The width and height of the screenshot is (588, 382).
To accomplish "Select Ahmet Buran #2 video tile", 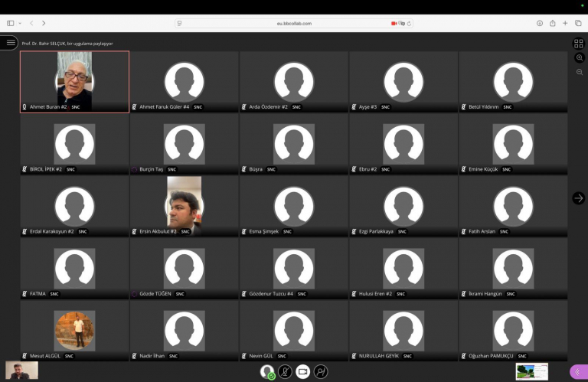I will pos(74,82).
